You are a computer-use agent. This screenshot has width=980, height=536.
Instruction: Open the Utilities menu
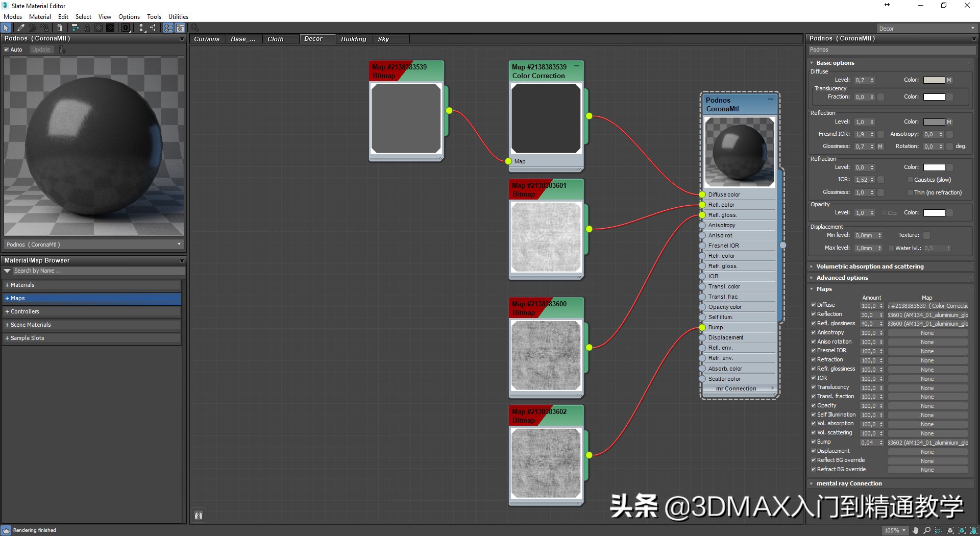click(x=178, y=16)
